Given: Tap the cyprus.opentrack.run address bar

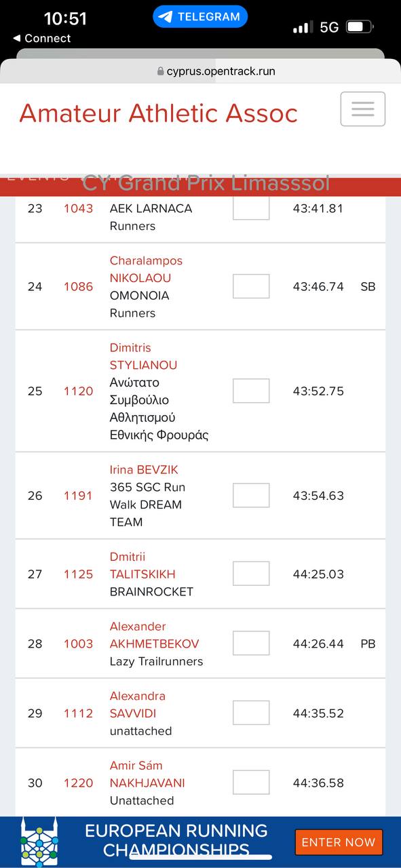Looking at the screenshot, I should pyautogui.click(x=216, y=71).
